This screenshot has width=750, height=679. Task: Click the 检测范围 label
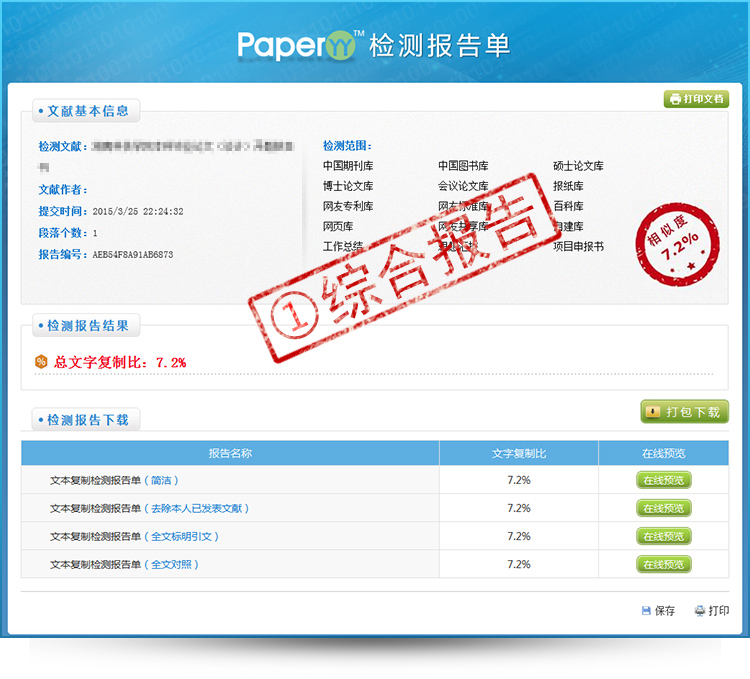coord(347,146)
